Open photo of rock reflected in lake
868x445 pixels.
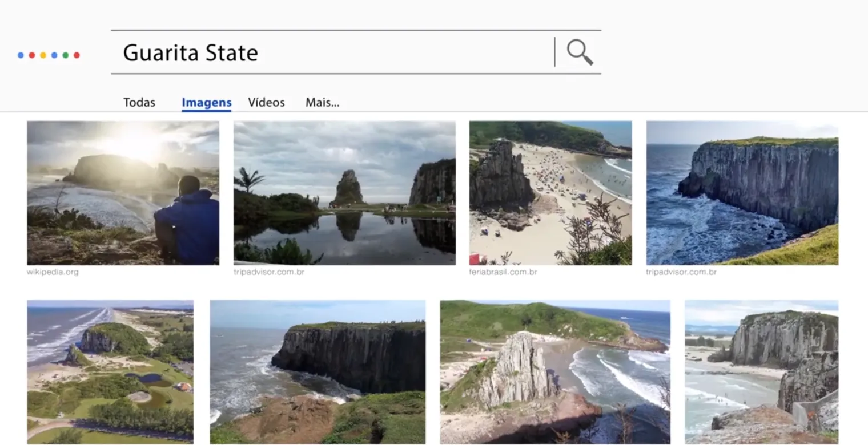[344, 193]
